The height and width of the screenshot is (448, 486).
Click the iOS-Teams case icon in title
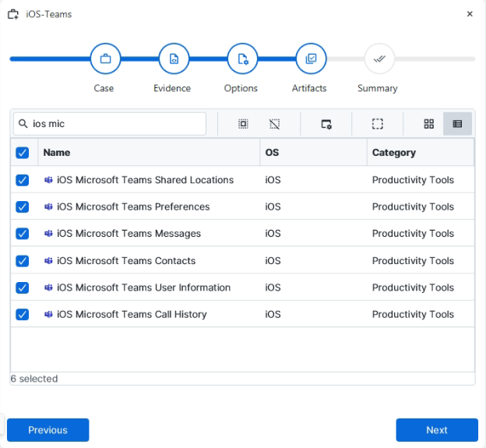click(x=13, y=14)
